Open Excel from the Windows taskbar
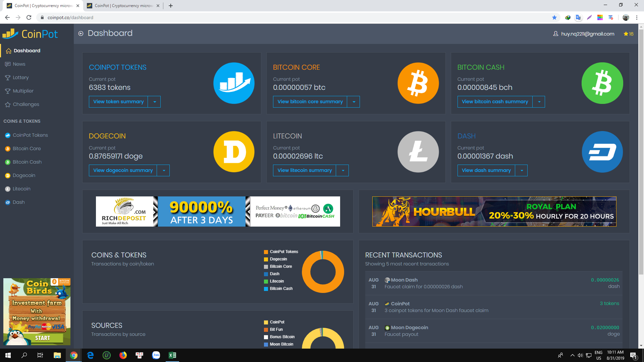Screen dimensions: 644x362 pos(172,355)
